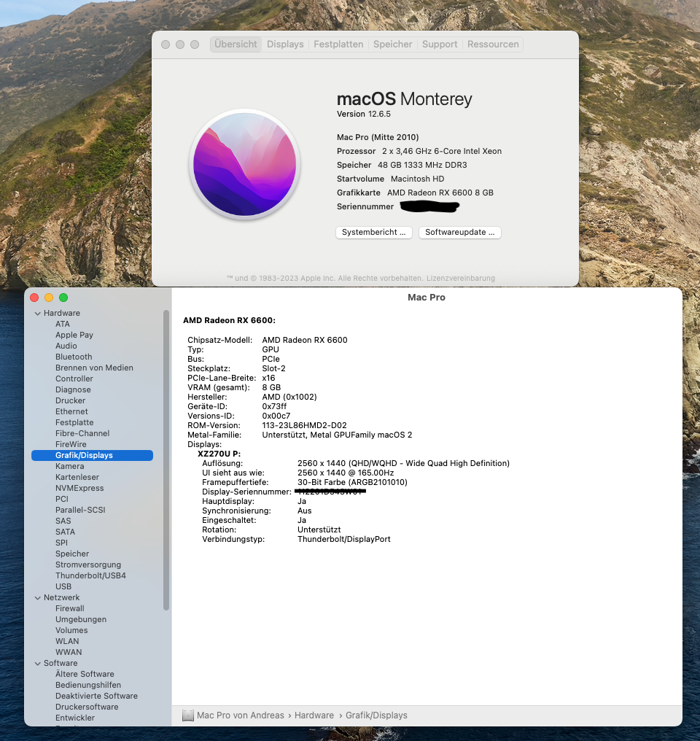
Task: Click the ROM version 113-23L86HMD2-D02 value
Action: pos(304,425)
